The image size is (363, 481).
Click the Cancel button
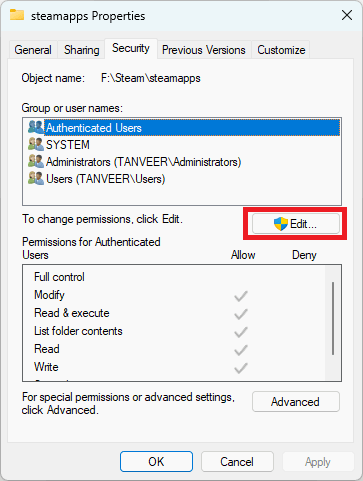pyautogui.click(x=237, y=462)
